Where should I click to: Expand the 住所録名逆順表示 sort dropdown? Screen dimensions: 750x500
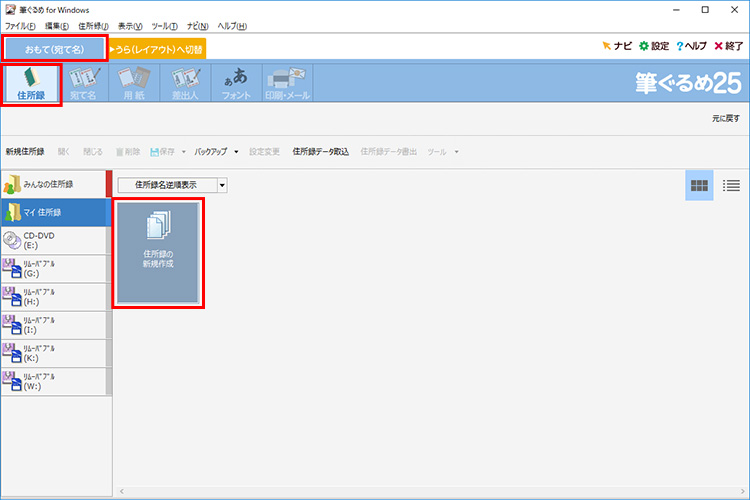tap(222, 185)
